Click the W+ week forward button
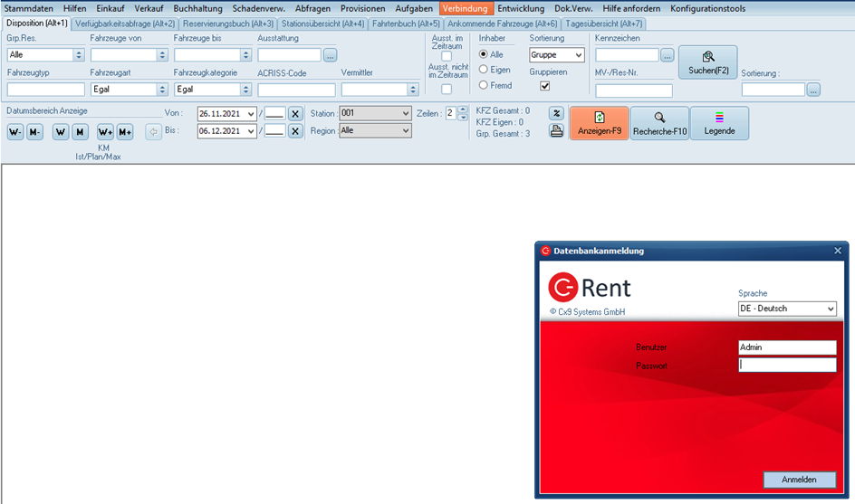The height and width of the screenshot is (504, 855). click(105, 132)
